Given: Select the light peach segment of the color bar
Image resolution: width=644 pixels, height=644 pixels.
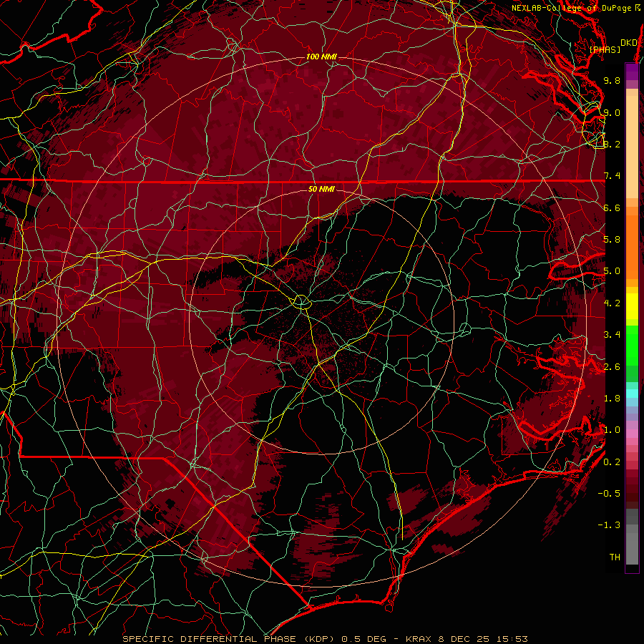Looking at the screenshot, I should coord(632,148).
